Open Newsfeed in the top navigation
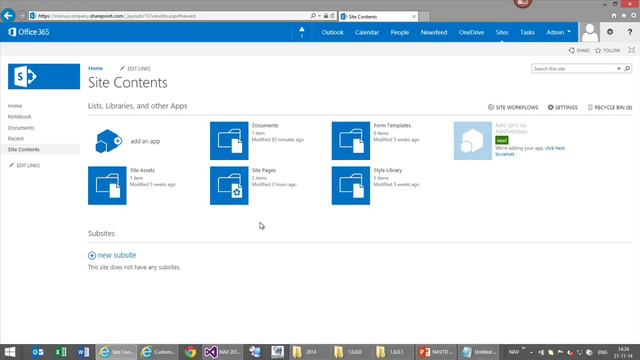Viewport: 640px width, 360px height. [x=434, y=32]
